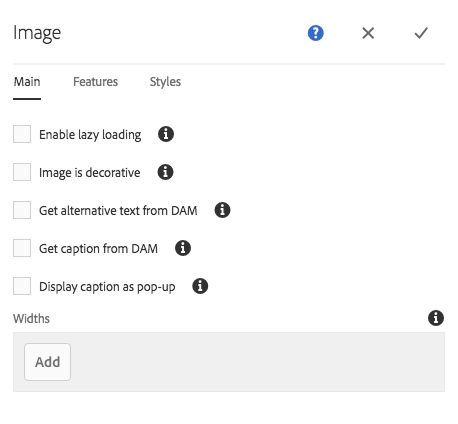The image size is (458, 424).
Task: Open the blue help question mark icon
Action: click(315, 33)
